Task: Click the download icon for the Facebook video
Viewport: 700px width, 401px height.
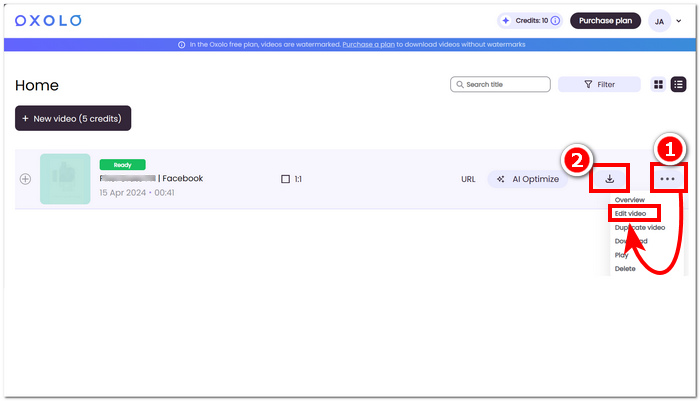Action: [609, 179]
